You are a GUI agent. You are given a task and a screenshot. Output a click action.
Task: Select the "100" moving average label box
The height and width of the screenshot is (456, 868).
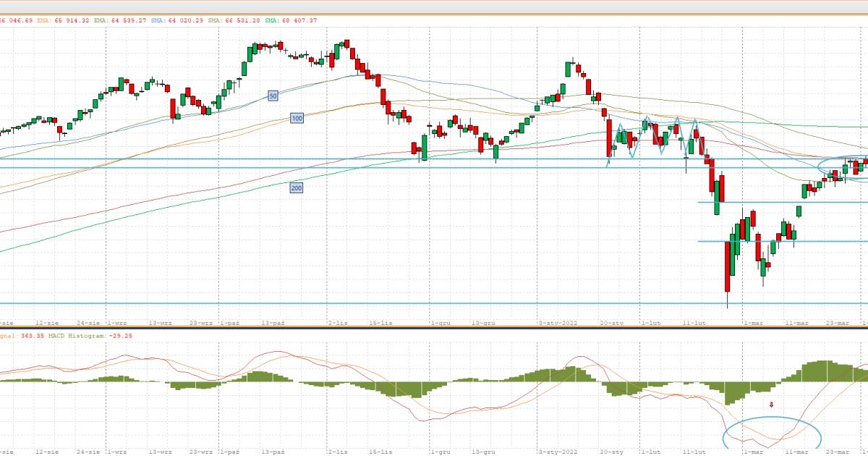pos(297,118)
